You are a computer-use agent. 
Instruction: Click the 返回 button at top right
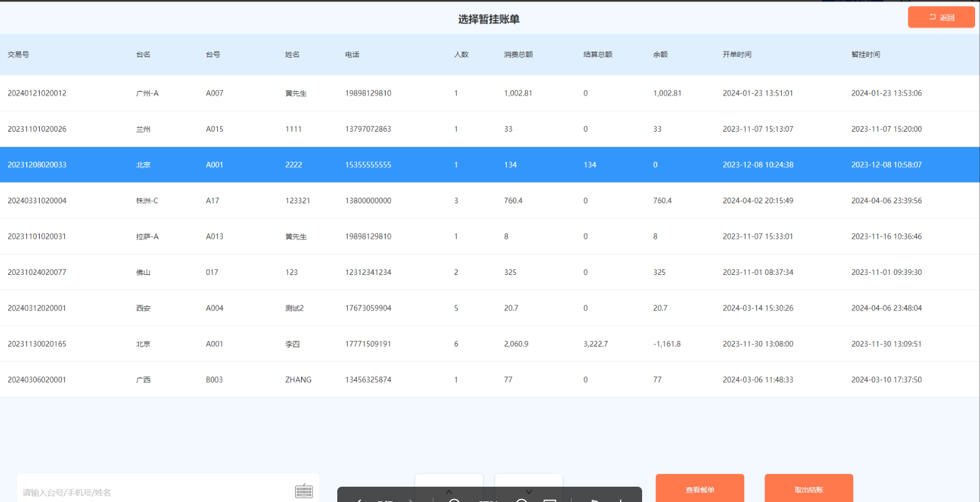(941, 17)
